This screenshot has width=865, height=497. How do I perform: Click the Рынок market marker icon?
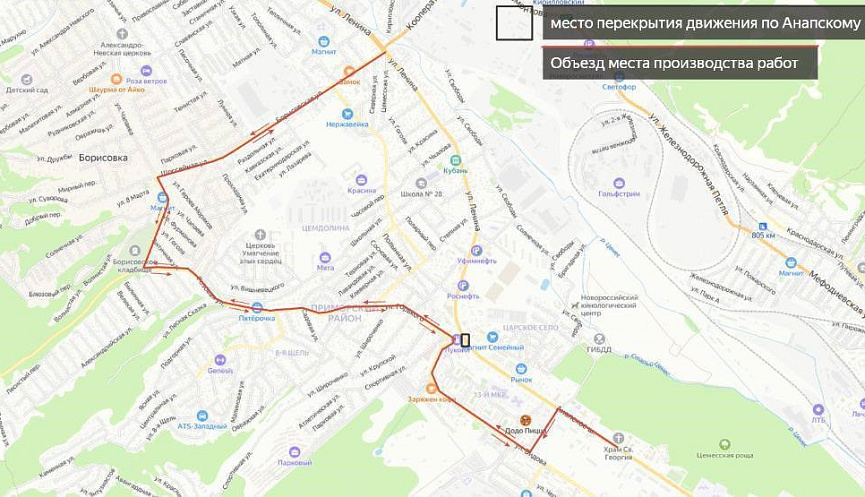(x=520, y=369)
